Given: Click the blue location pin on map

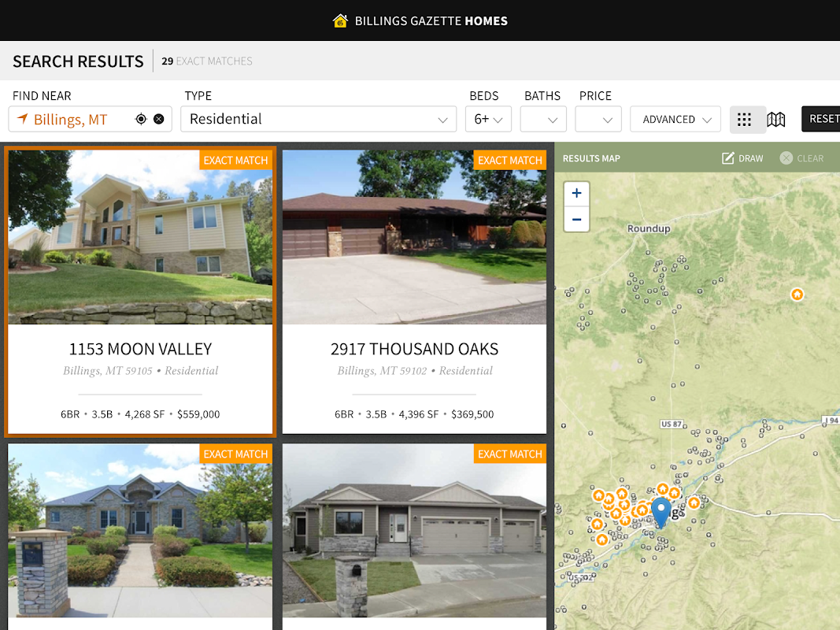Looking at the screenshot, I should tap(661, 512).
